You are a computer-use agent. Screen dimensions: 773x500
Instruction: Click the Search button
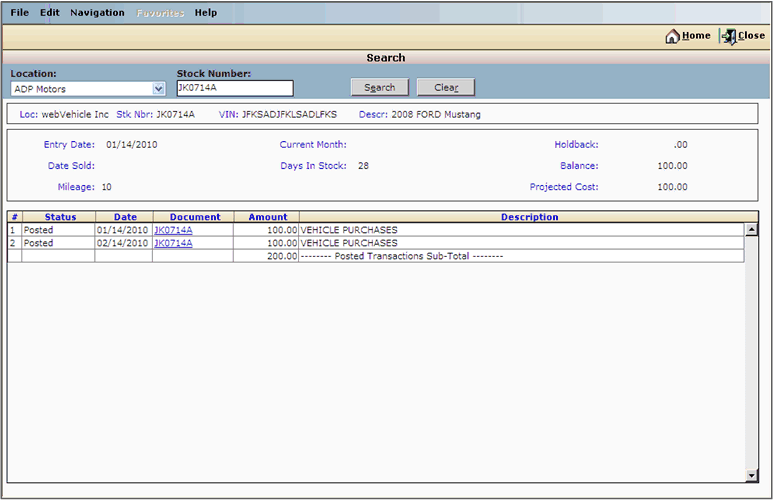click(380, 87)
